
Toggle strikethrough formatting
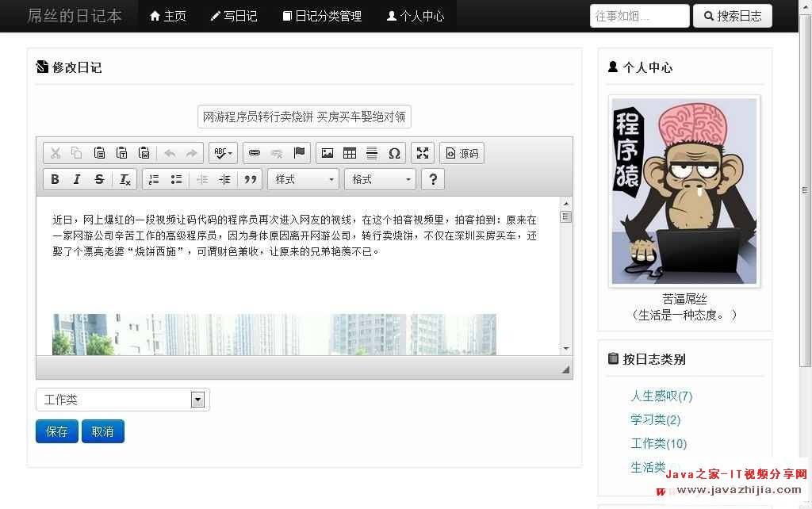point(99,179)
